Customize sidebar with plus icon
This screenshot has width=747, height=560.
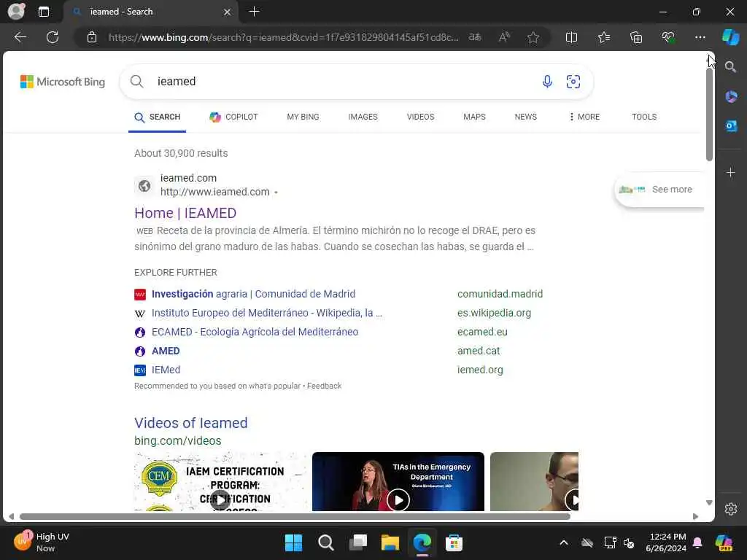731,172
